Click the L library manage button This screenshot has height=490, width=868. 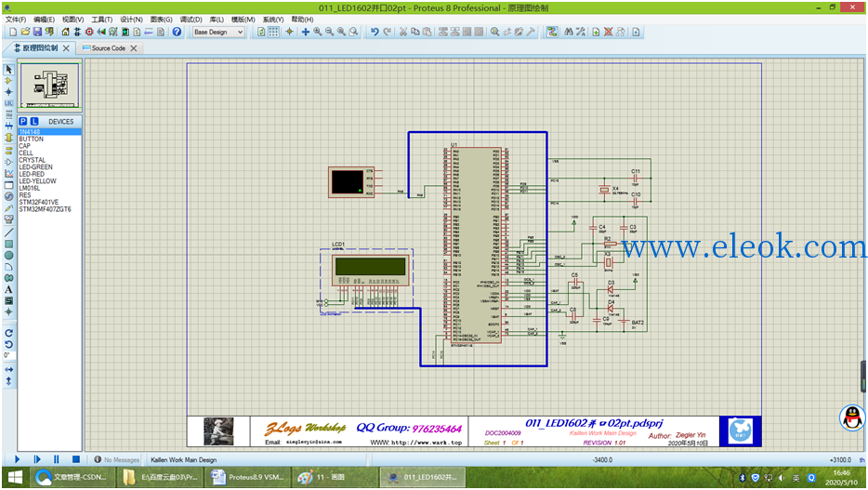coord(34,121)
